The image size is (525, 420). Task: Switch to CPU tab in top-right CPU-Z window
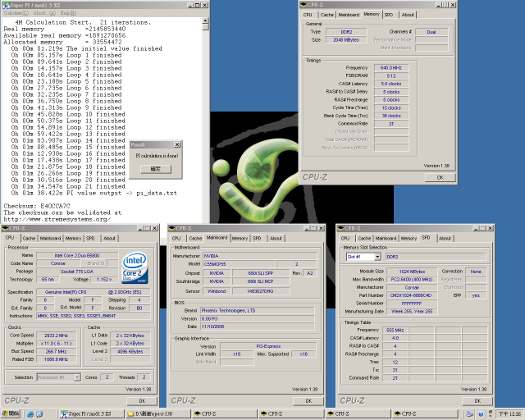coord(308,15)
